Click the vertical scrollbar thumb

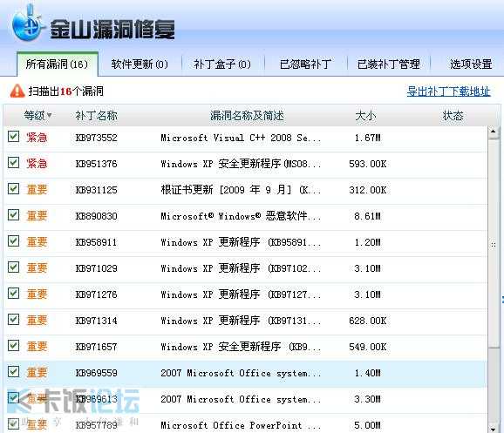(493, 242)
